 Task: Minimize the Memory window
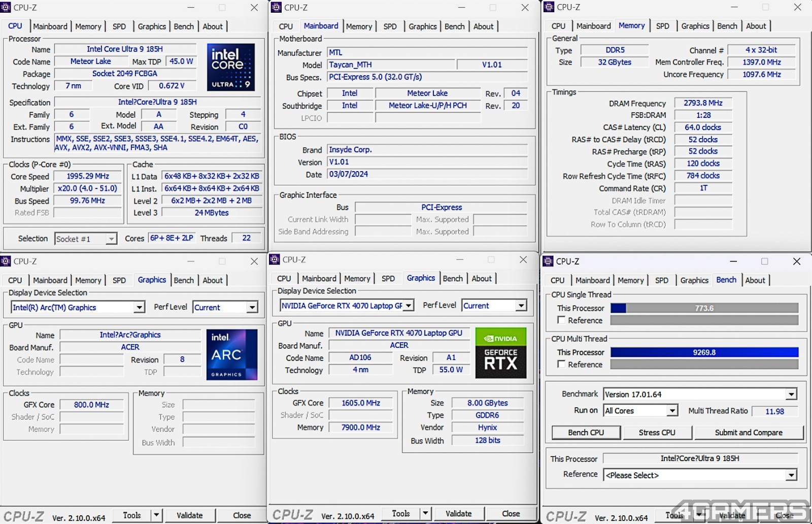734,7
